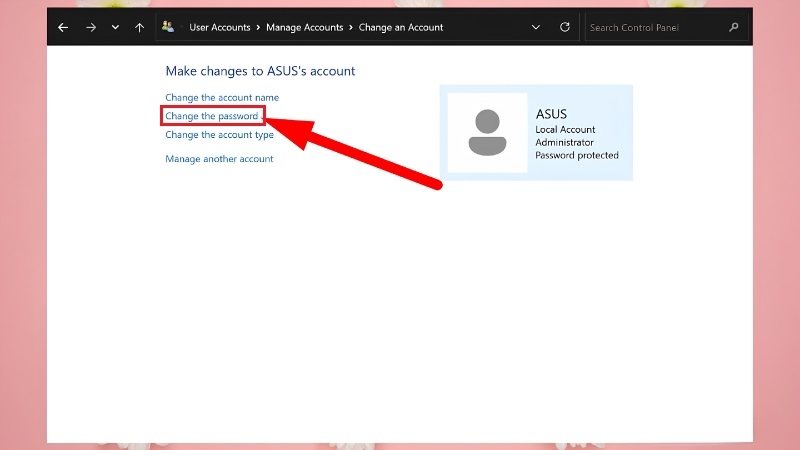
Task: Expand chevron after Manage Accounts breadcrumb
Action: (x=351, y=28)
